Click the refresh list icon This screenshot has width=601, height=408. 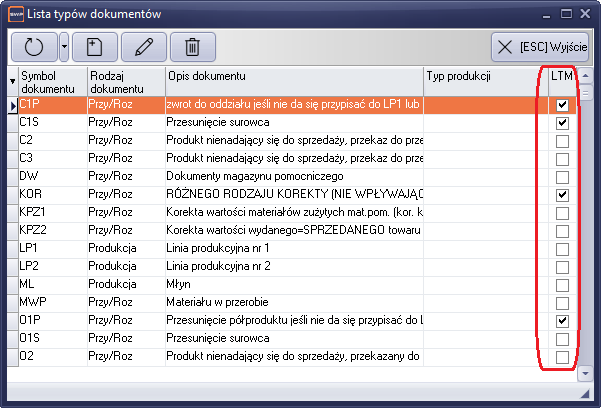[35, 46]
